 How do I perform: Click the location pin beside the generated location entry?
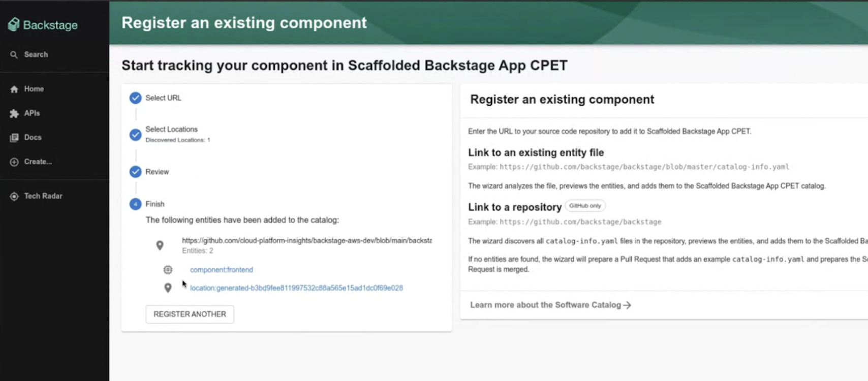click(x=168, y=288)
